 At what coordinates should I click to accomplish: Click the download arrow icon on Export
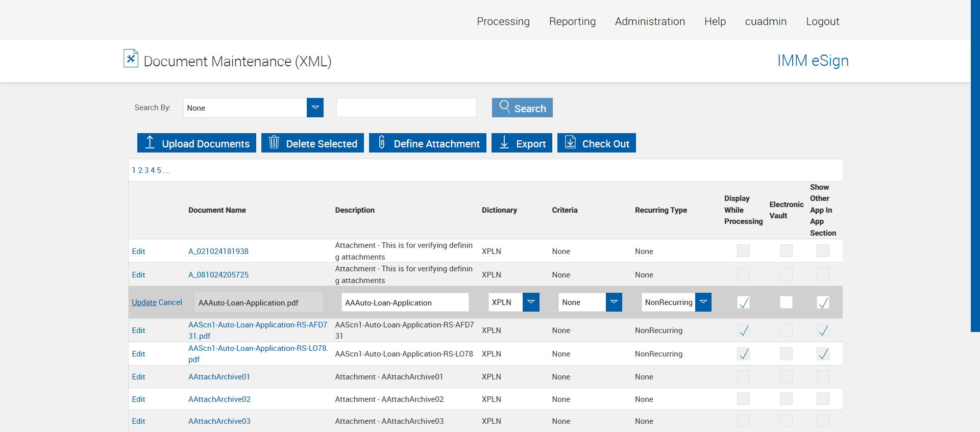pos(504,142)
